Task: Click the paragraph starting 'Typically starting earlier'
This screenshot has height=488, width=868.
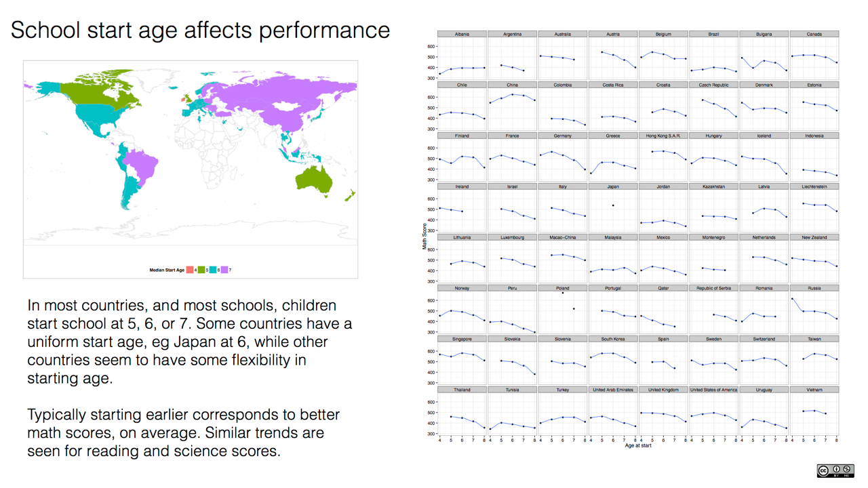Action: click(183, 432)
